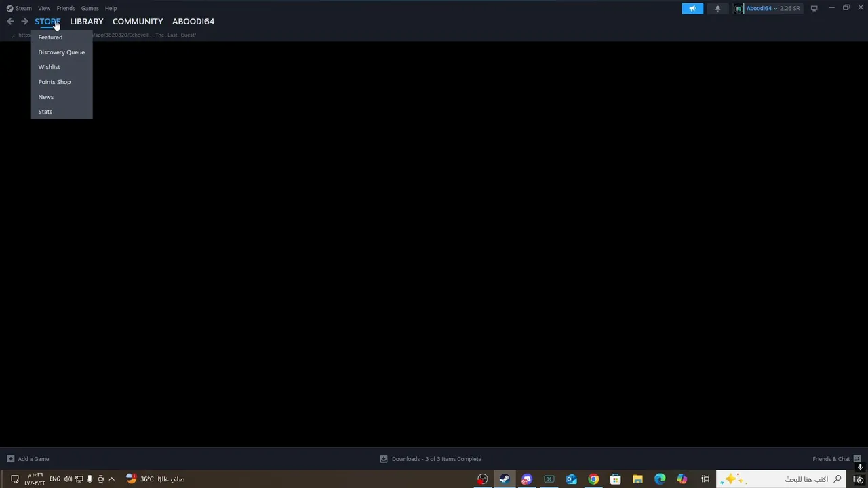Switch to the LIBRARY tab
Image resolution: width=868 pixels, height=488 pixels.
pyautogui.click(x=87, y=22)
